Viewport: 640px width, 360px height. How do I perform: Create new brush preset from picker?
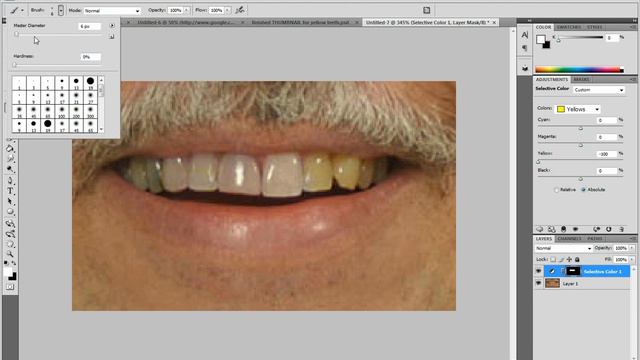(112, 37)
